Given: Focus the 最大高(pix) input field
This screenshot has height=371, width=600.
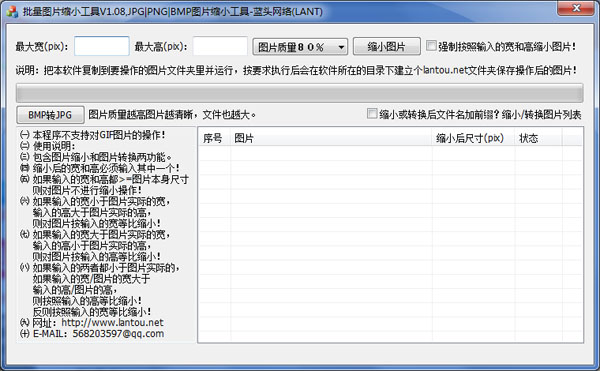Looking at the screenshot, I should pyautogui.click(x=220, y=46).
